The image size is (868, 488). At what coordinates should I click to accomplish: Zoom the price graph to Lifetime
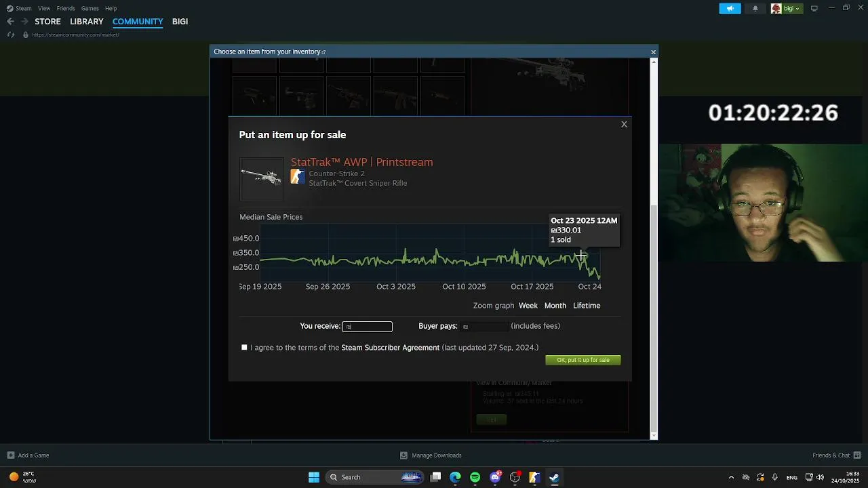(587, 306)
